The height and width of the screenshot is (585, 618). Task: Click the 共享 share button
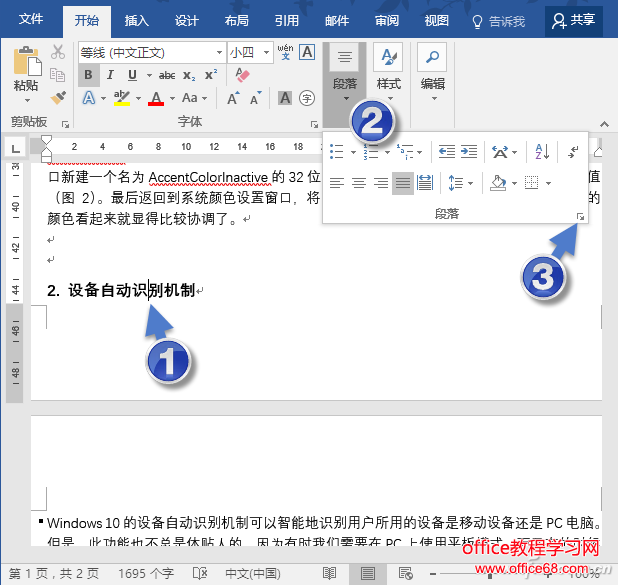click(574, 19)
